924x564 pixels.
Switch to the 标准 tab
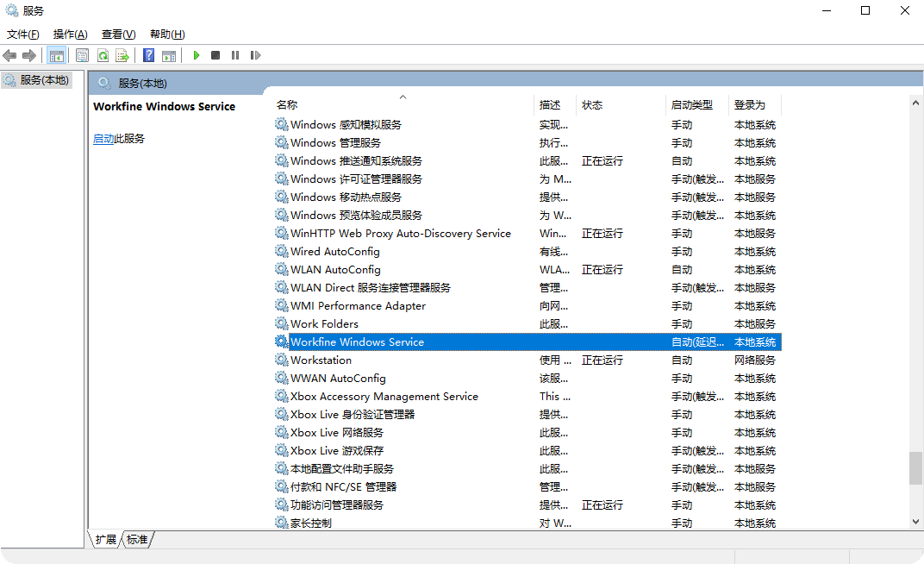pos(137,539)
